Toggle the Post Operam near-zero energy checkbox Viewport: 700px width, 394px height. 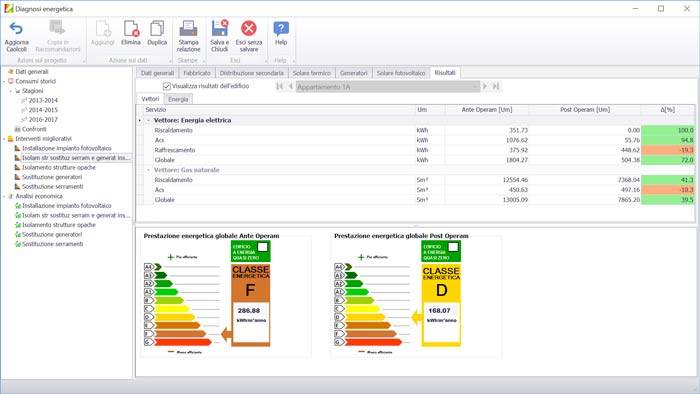click(x=453, y=247)
